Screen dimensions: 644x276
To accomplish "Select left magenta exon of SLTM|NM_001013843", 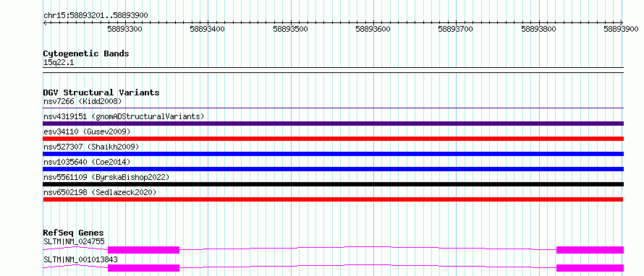I will pyautogui.click(x=144, y=268).
